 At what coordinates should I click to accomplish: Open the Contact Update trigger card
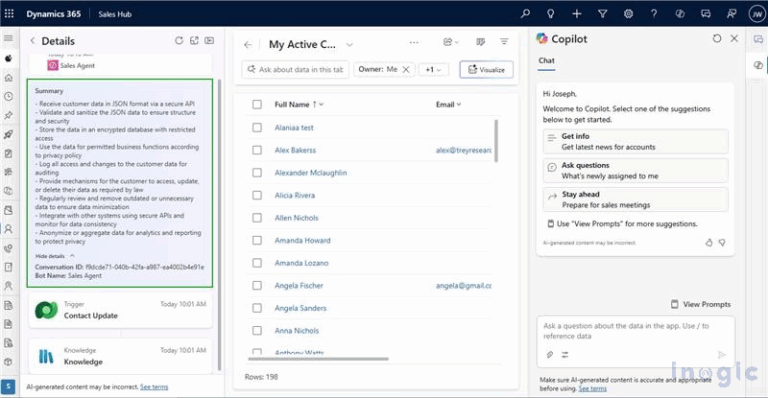pyautogui.click(x=120, y=310)
